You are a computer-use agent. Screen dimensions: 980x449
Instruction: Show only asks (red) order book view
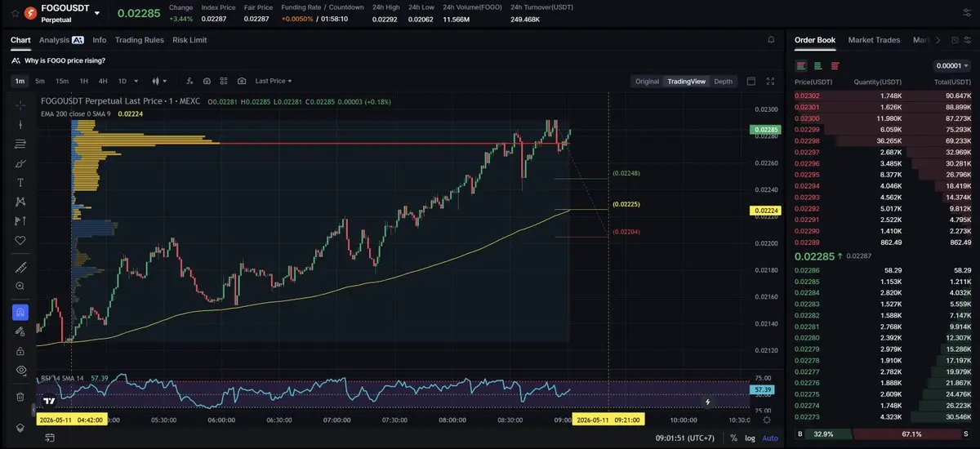[x=835, y=66]
